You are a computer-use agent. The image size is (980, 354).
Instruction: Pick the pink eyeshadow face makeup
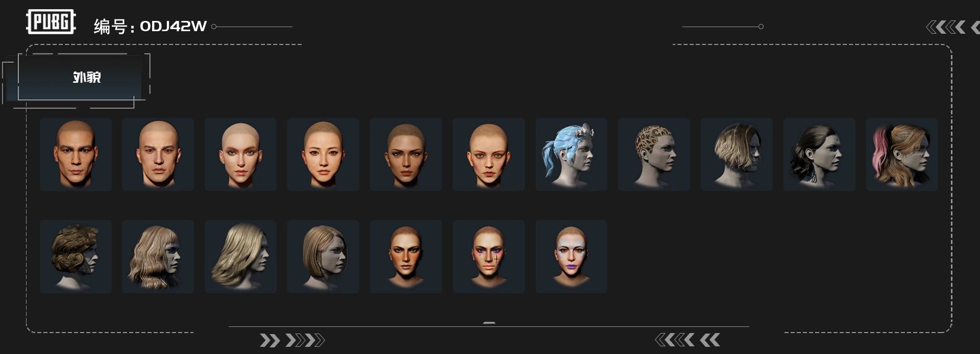tap(488, 256)
